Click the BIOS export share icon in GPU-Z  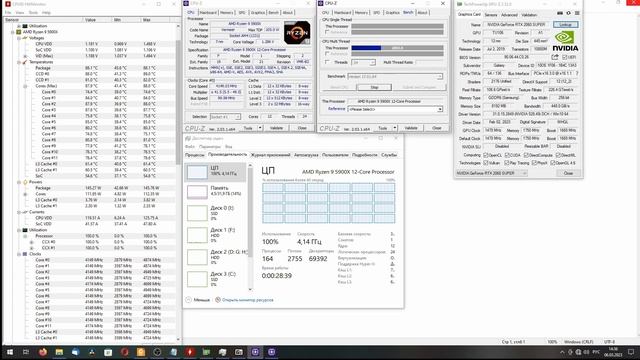click(x=554, y=57)
